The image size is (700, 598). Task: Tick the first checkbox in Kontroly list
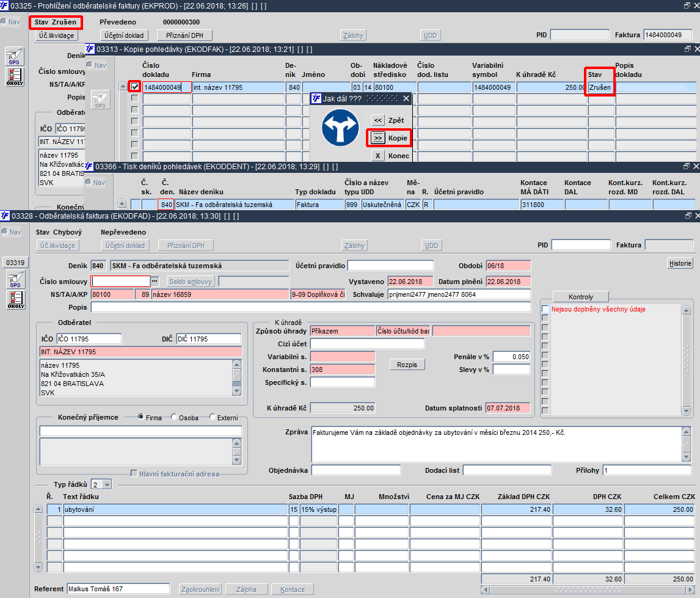tap(545, 309)
